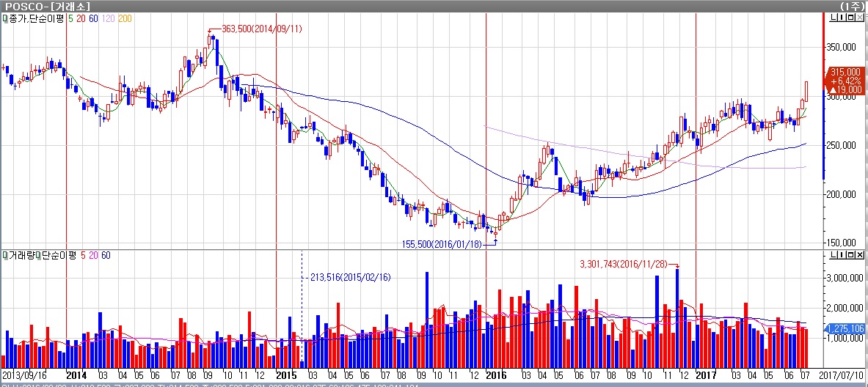
Task: Select the 200-day moving average legend
Action: click(x=125, y=18)
